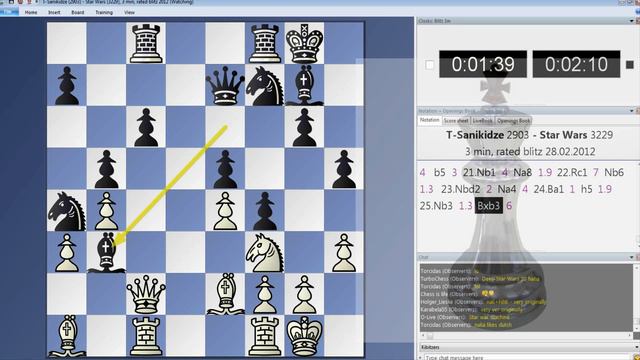The width and height of the screenshot is (640, 360).
Task: Jump to move Nb6 in notation
Action: tap(614, 173)
